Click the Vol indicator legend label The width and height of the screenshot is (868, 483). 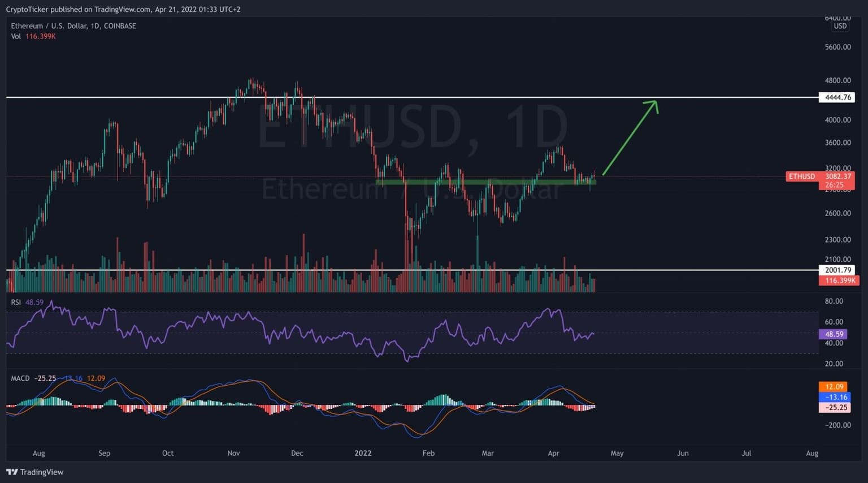point(16,36)
